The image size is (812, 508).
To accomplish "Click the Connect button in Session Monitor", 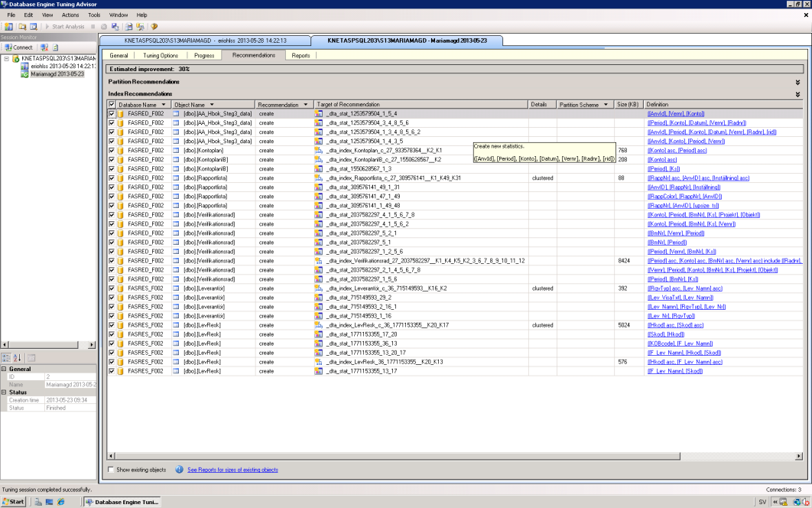I will 18,47.
